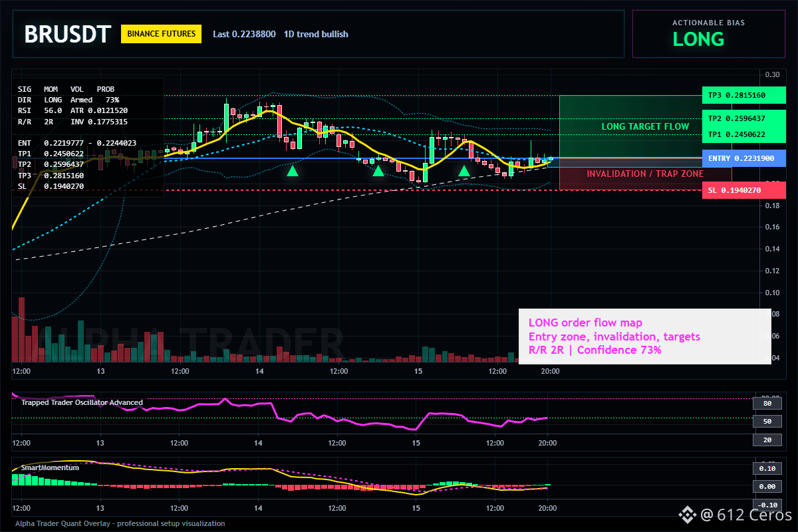The image size is (798, 532).
Task: Select the LONG actionable bias indicator
Action: (698, 39)
